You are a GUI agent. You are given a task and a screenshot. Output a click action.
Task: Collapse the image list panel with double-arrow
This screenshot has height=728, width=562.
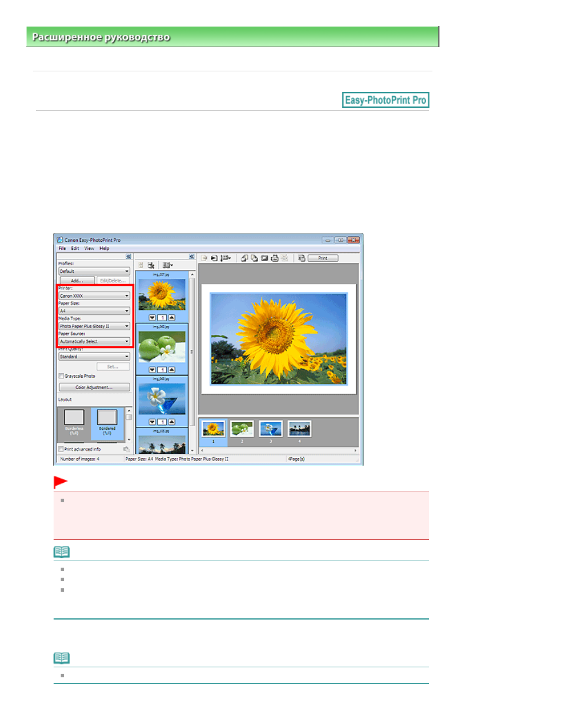pos(191,256)
